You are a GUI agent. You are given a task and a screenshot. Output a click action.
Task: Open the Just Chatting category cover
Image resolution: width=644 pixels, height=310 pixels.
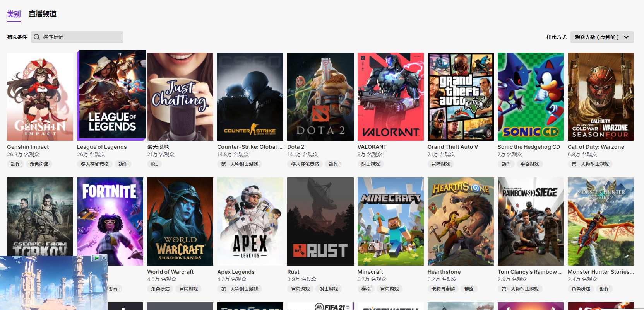(x=180, y=97)
